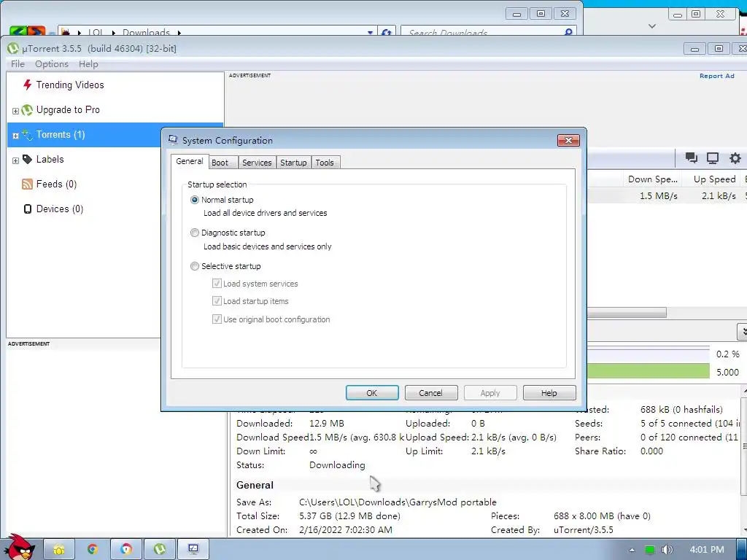Click the horizontal scrollbar in torrent list
Screen dimensions: 747x560
[627, 313]
